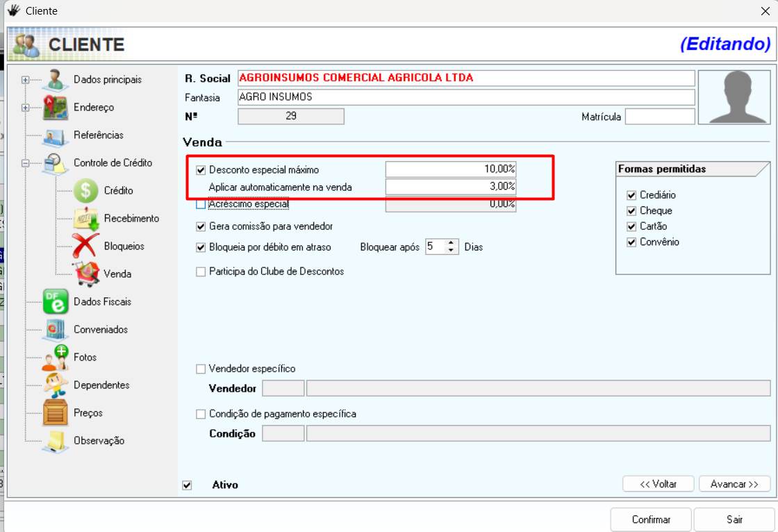Select the Bloqueios red X icon
Screen dimensions: 778x532
coord(85,247)
